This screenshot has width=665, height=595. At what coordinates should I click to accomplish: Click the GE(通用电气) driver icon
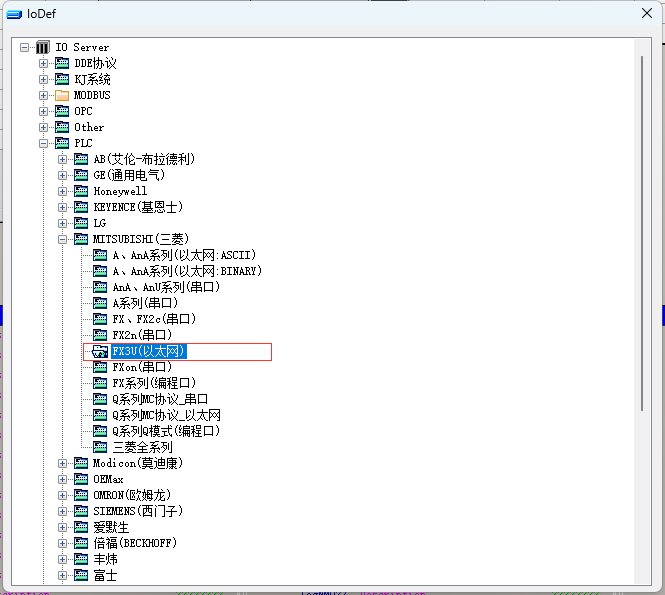(x=81, y=175)
